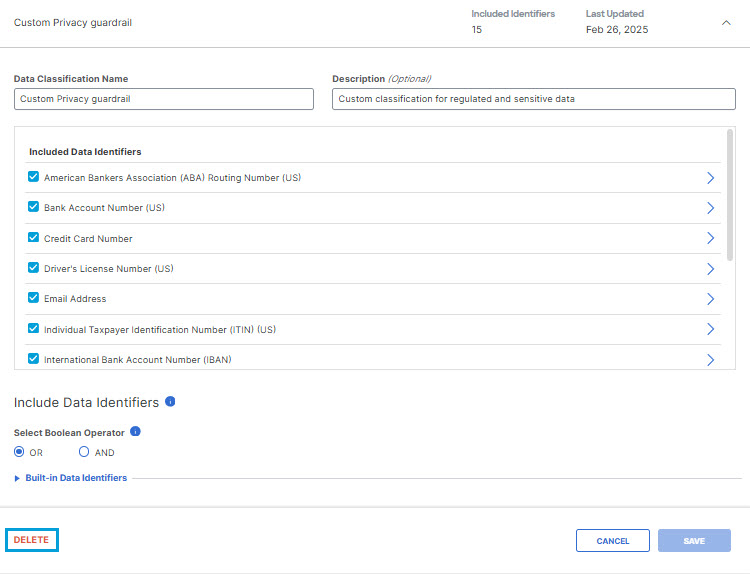The height and width of the screenshot is (574, 750).
Task: Click the DELETE button
Action: pyautogui.click(x=32, y=540)
